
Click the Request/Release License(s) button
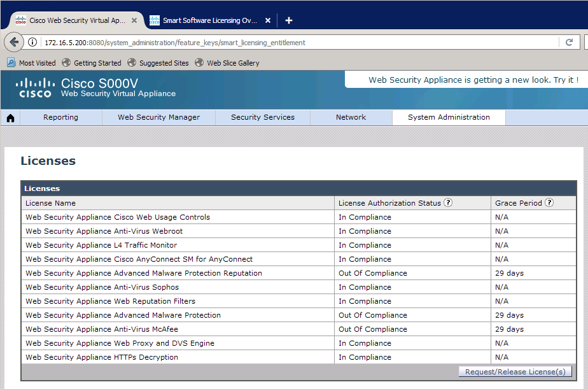[515, 372]
